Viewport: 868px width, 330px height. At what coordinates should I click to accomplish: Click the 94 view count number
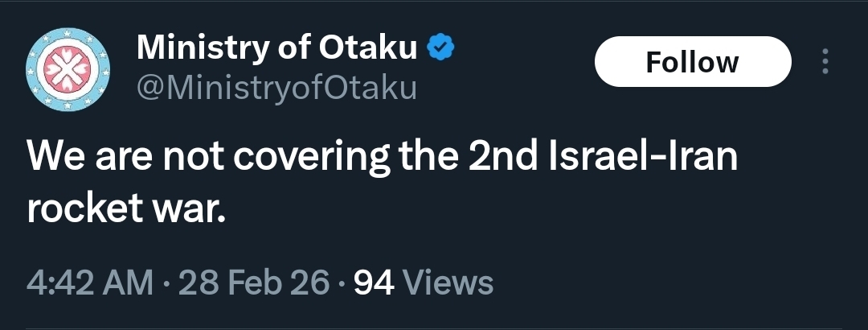(374, 283)
